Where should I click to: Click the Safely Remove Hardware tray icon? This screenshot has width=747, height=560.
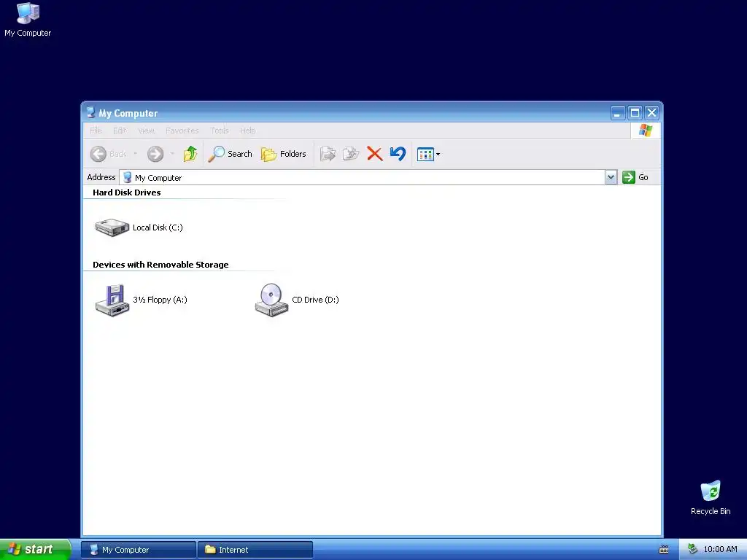[692, 549]
